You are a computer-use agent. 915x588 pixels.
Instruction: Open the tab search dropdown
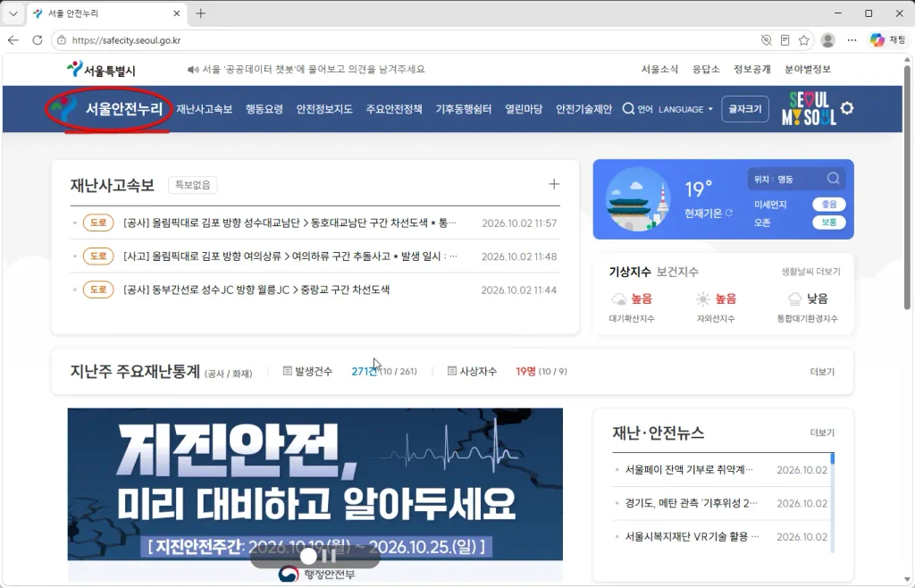tap(13, 13)
